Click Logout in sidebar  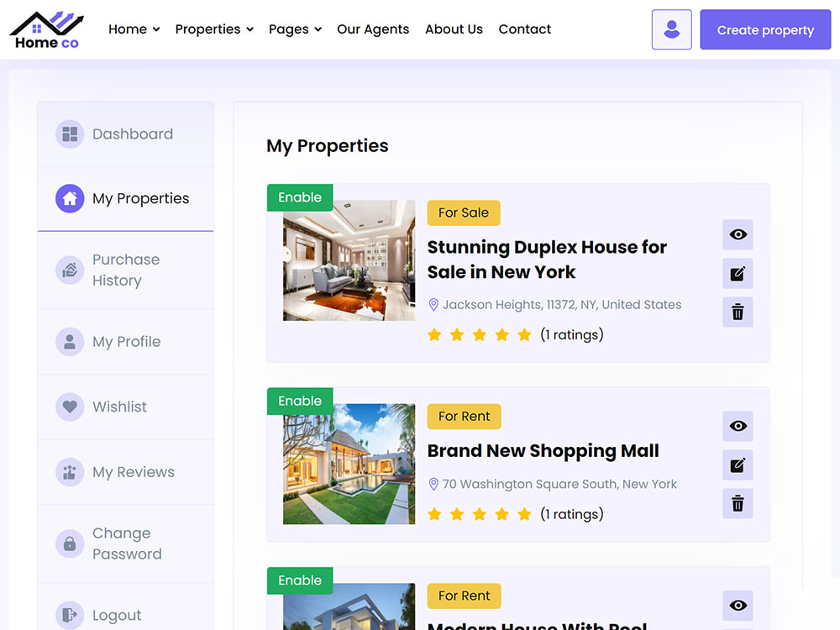(125, 615)
